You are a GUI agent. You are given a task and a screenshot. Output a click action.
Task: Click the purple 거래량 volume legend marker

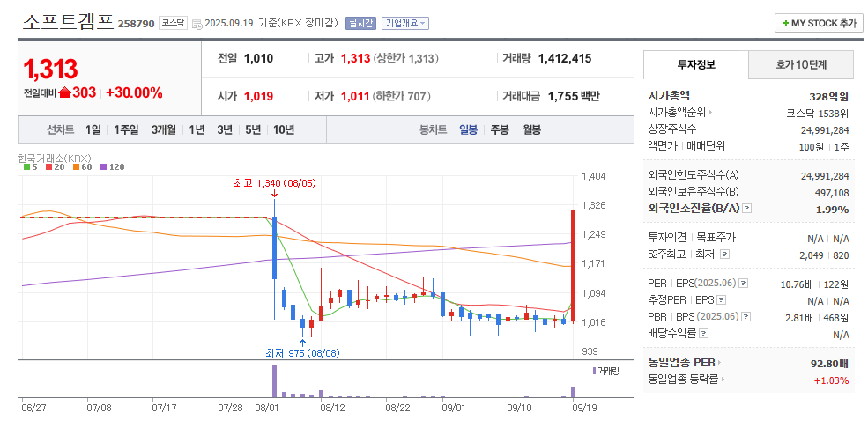click(x=595, y=371)
